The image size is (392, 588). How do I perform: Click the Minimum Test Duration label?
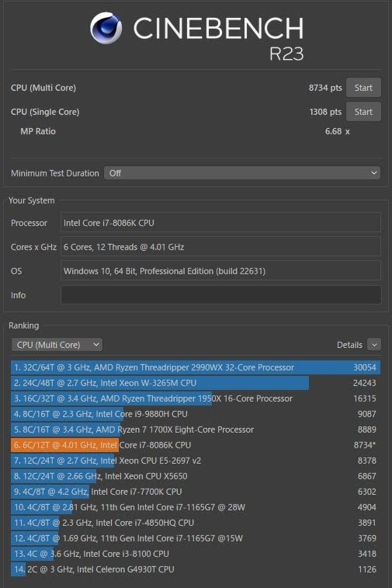[54, 173]
